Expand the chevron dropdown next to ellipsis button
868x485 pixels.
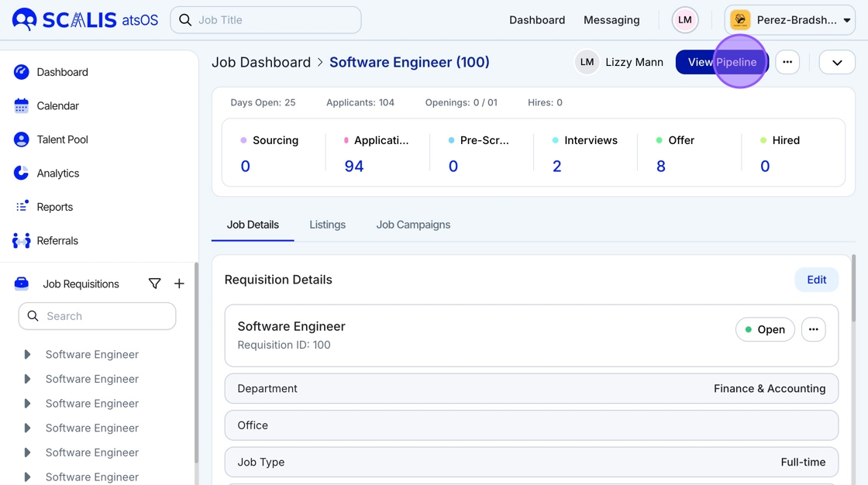(837, 62)
